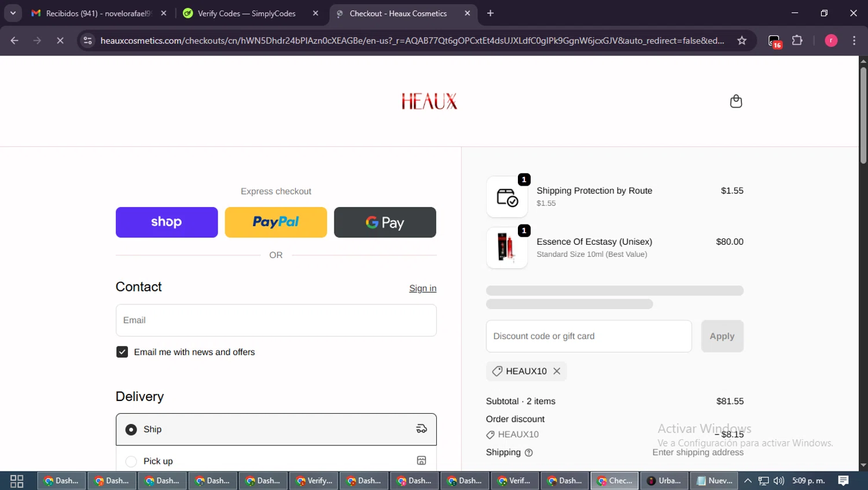The height and width of the screenshot is (490, 868).
Task: Uncheck Email me with news and offers
Action: coord(122,352)
